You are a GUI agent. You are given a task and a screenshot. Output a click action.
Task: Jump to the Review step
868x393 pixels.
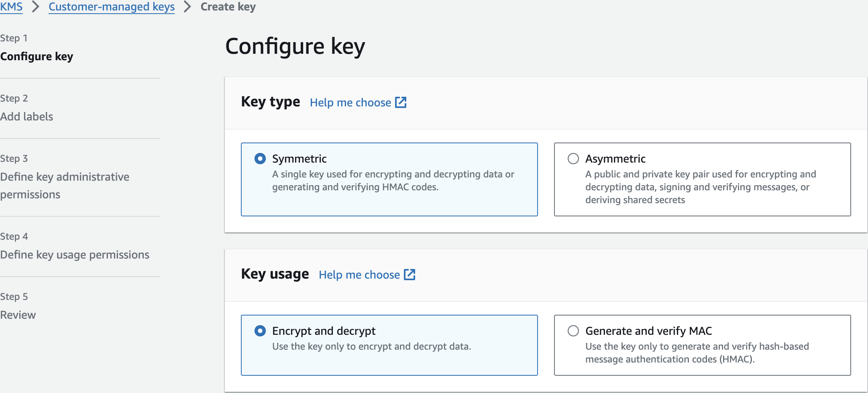coord(18,315)
